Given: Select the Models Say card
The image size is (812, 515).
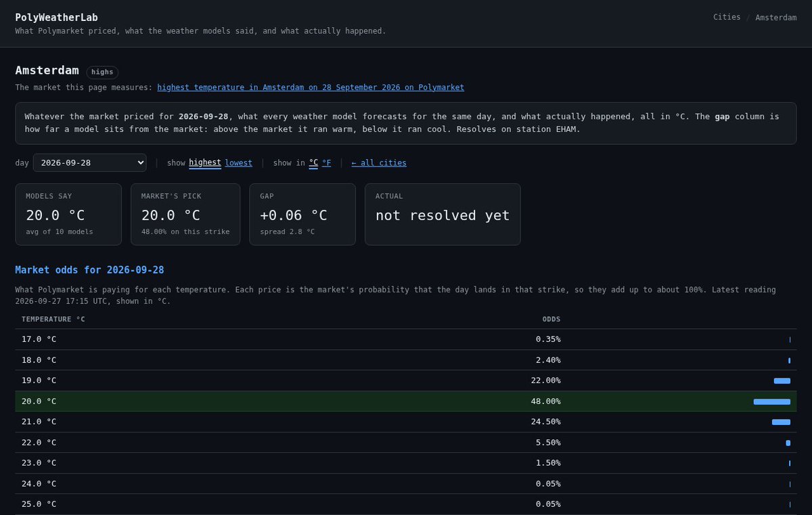Looking at the screenshot, I should [x=68, y=214].
